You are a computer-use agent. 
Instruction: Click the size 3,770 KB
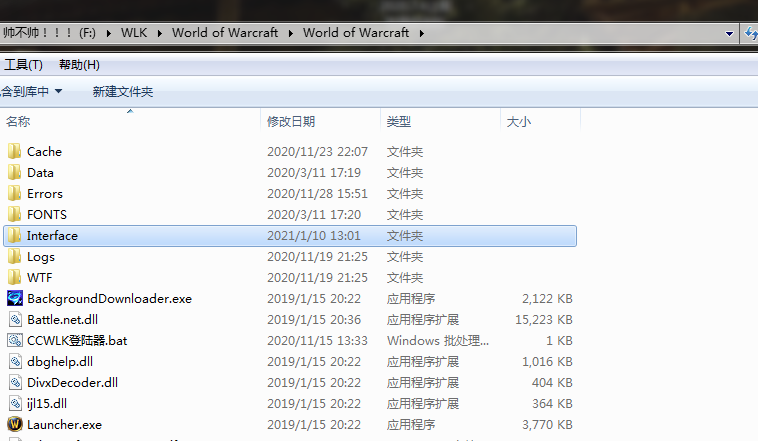click(547, 425)
